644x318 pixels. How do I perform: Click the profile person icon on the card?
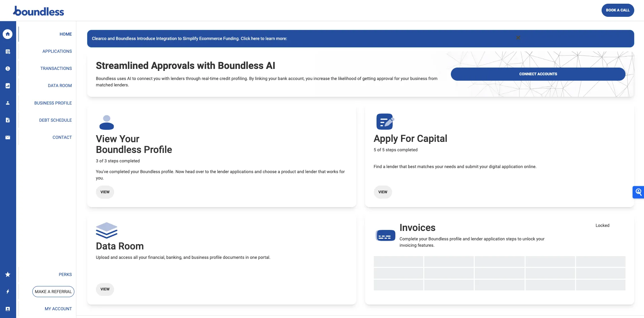[x=107, y=122]
